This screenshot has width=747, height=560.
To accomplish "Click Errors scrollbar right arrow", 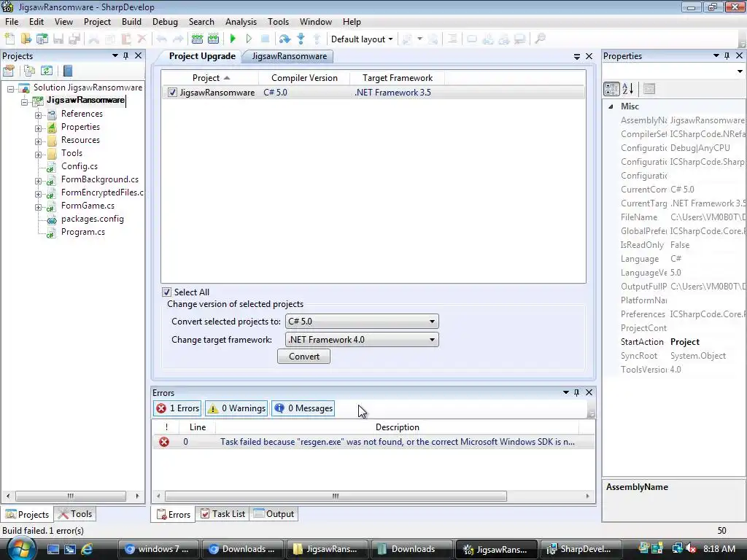I will coord(587,496).
